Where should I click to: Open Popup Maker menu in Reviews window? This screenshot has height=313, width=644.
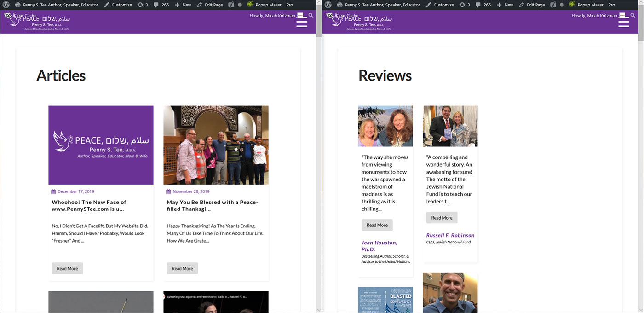(586, 5)
